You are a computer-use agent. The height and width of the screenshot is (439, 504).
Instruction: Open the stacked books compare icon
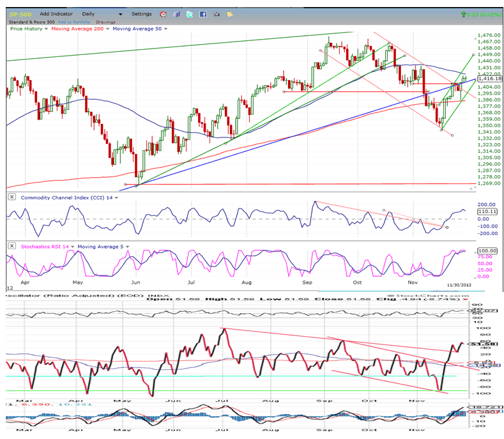[176, 14]
